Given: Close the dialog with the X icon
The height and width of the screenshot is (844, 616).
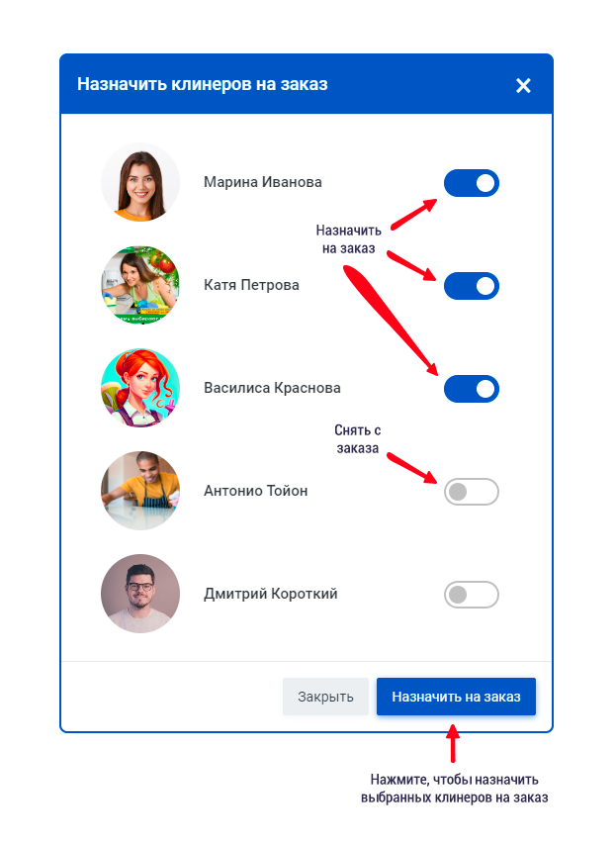Looking at the screenshot, I should [523, 85].
